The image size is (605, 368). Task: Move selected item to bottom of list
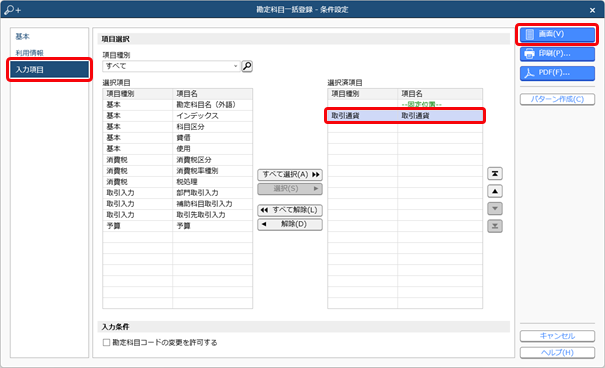495,226
